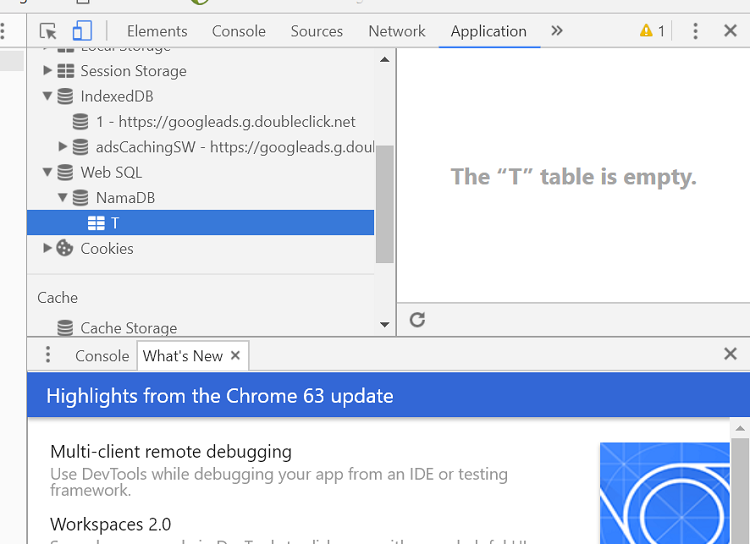Switch to the Console panel tab

pos(239,31)
